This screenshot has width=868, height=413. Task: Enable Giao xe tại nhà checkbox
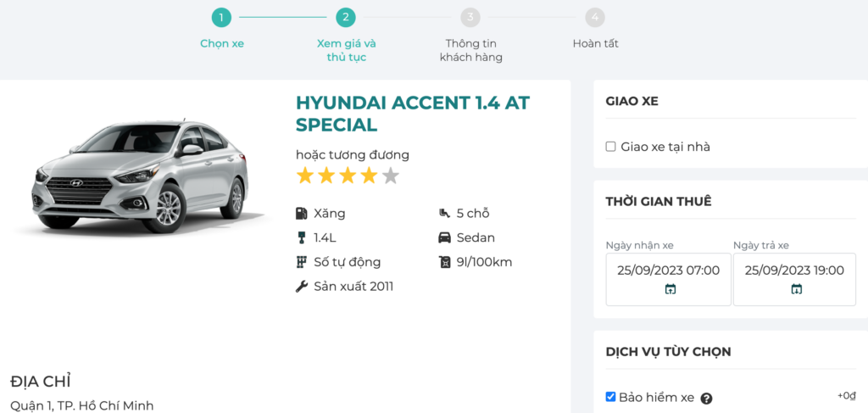(x=610, y=147)
